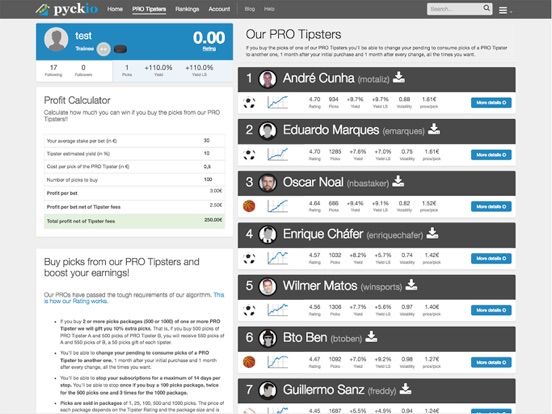Open Eduardo Marques' performance chart icon

277,155
